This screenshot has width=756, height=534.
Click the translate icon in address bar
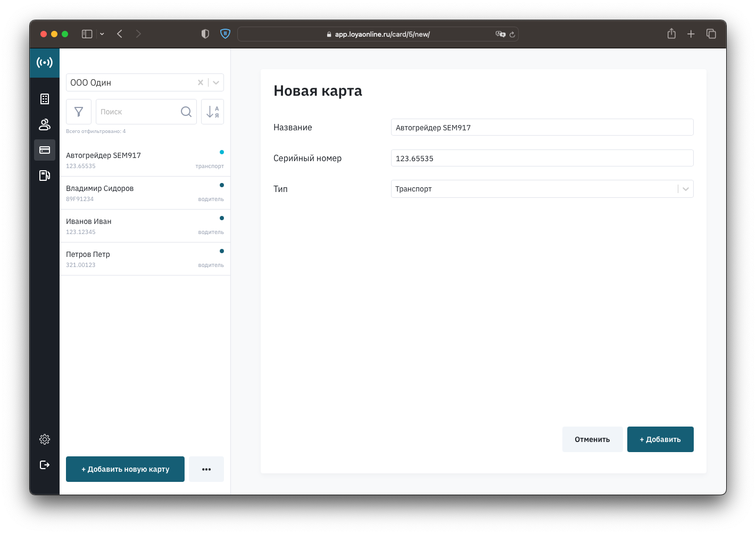pos(500,34)
